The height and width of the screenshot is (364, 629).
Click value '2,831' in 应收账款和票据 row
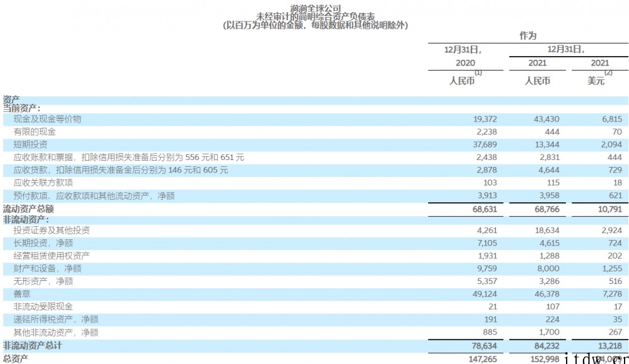pos(549,157)
